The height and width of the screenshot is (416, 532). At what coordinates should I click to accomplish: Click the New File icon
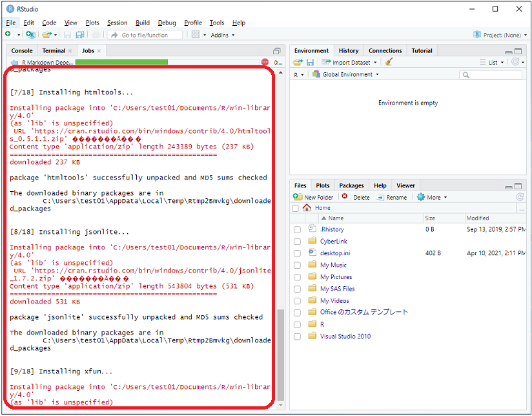8,34
